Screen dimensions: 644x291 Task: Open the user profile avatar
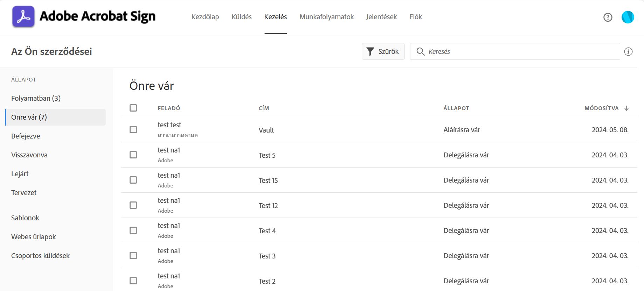click(628, 17)
